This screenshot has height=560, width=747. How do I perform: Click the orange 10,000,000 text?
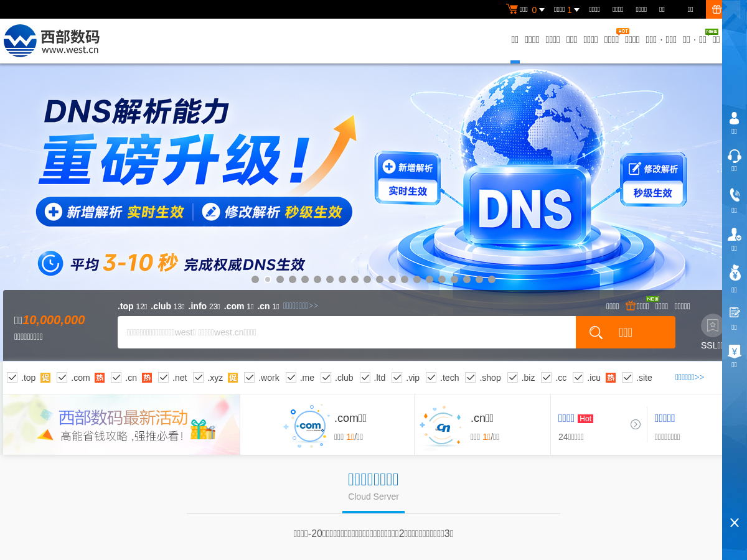tap(54, 320)
